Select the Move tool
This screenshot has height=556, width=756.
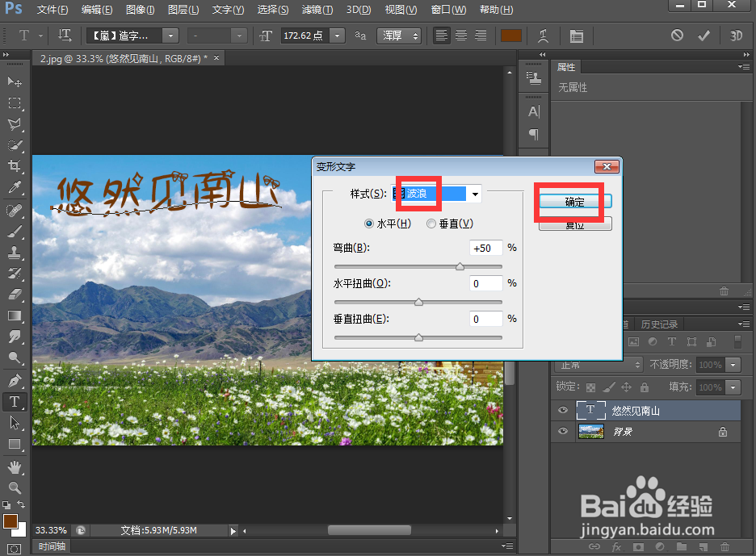tap(15, 82)
